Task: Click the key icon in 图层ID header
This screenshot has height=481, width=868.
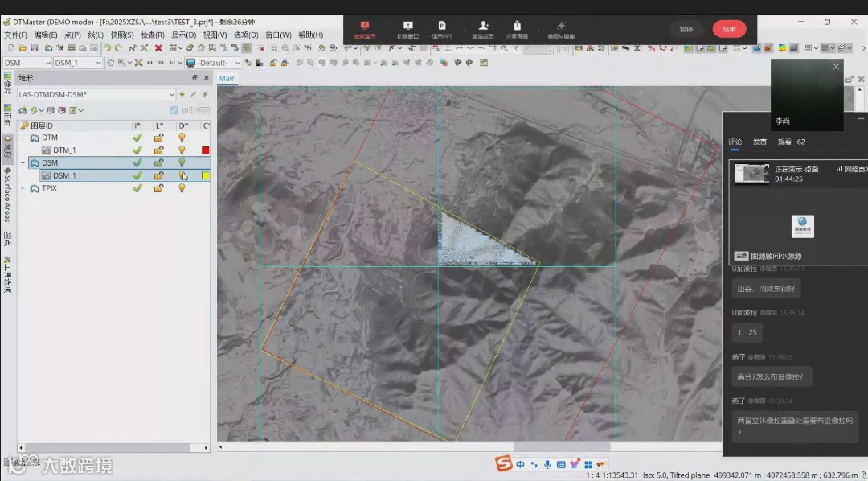Action: [x=24, y=125]
